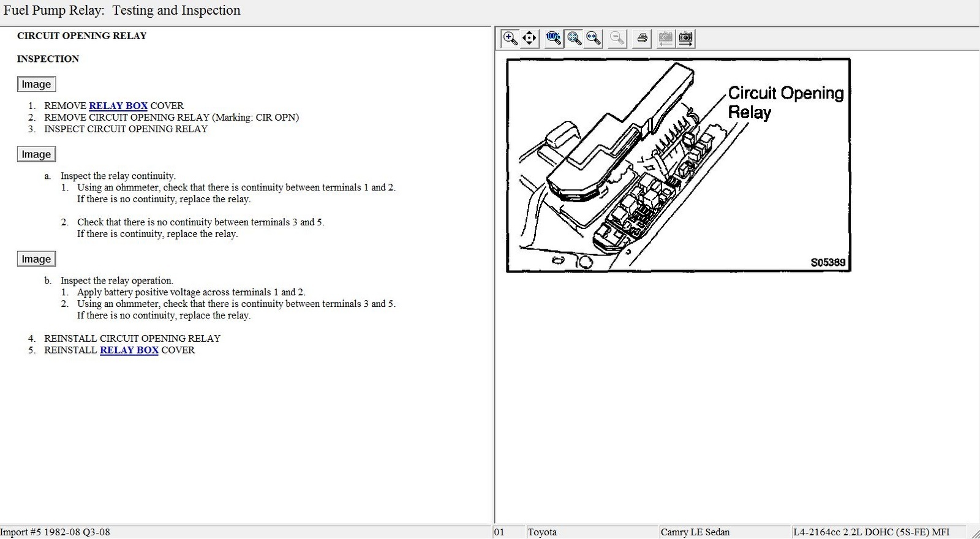
Task: Click 'REINSTALL CIRCUIT OPENING RELAY' step
Action: tap(132, 338)
